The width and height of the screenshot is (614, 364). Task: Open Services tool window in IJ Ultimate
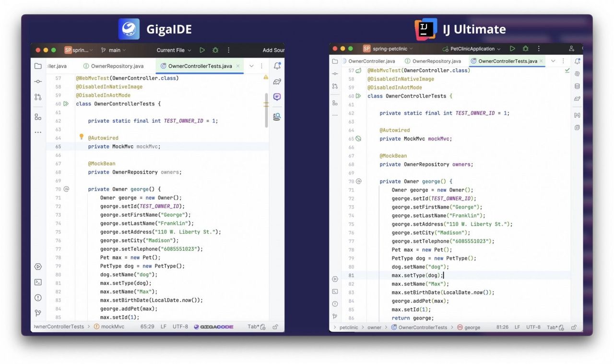click(335, 279)
